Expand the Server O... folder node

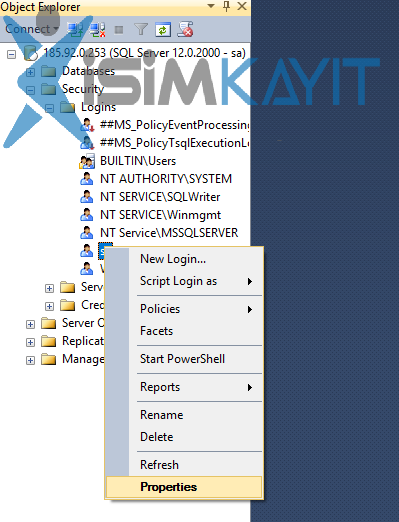click(x=30, y=324)
